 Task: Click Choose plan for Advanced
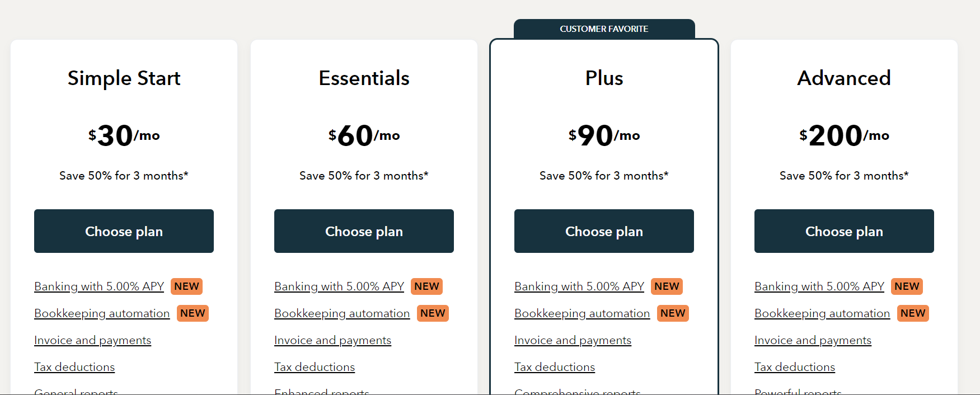pos(844,231)
